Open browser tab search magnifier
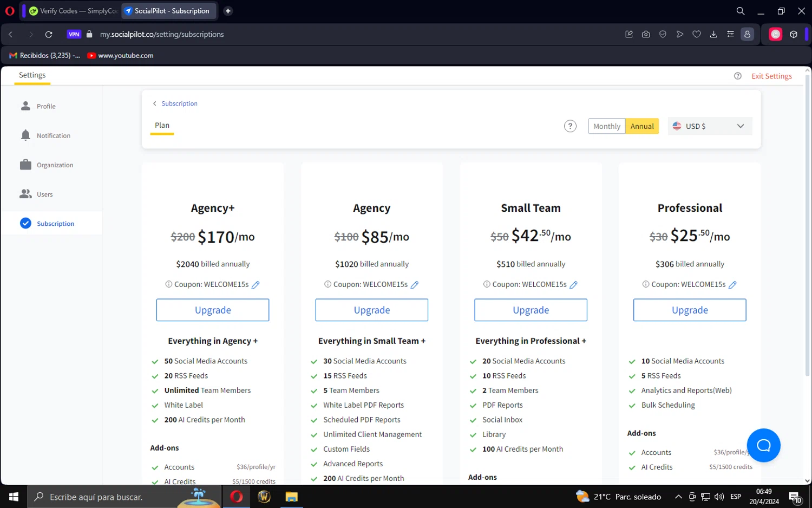The width and height of the screenshot is (812, 508). tap(741, 11)
